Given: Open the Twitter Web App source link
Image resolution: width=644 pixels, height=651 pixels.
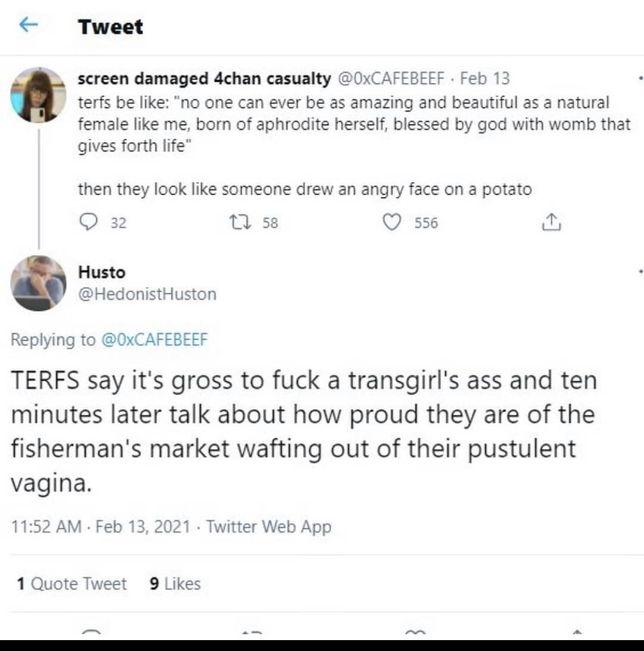Looking at the screenshot, I should click(x=268, y=526).
